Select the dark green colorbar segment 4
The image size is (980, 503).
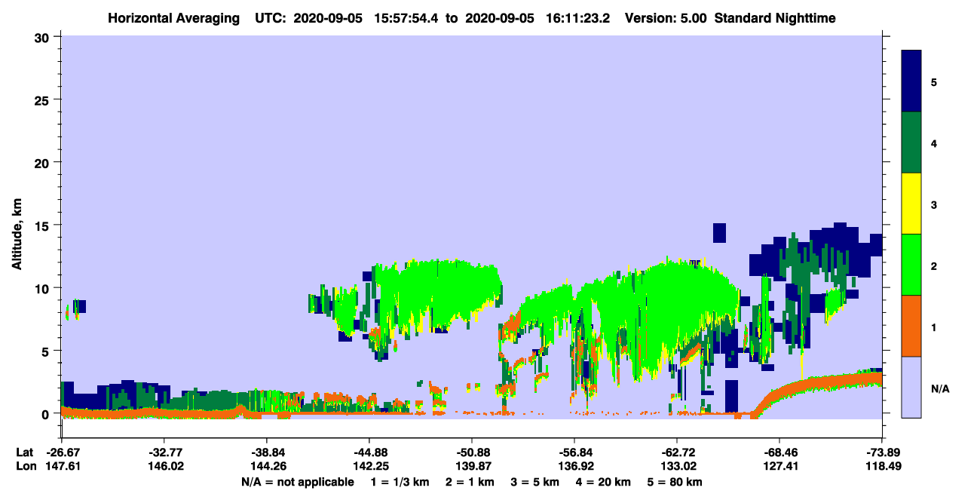[911, 143]
